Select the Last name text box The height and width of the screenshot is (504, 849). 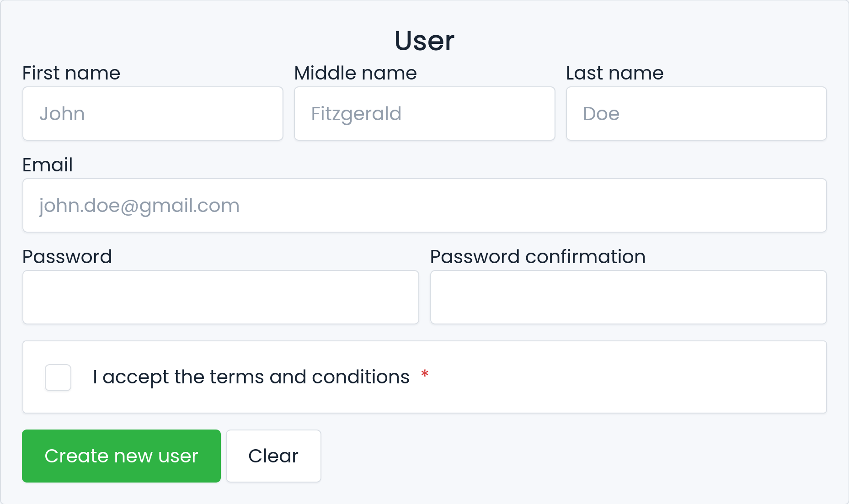pos(696,114)
